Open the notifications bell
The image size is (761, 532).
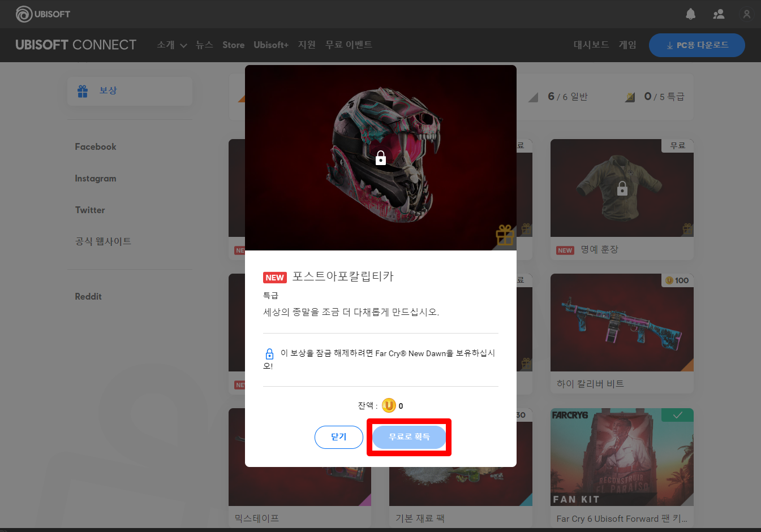coord(690,14)
